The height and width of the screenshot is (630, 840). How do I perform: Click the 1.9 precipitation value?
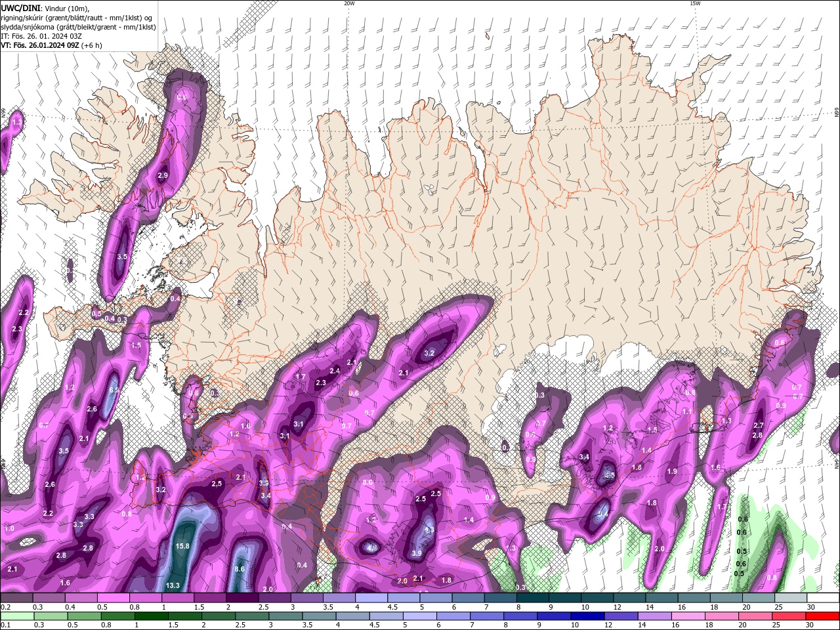672,471
